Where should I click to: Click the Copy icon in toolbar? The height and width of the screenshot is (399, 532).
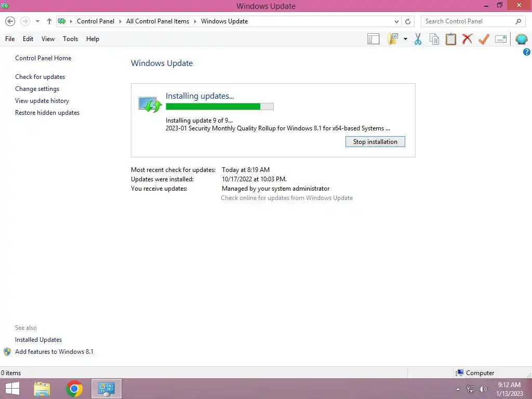pos(434,39)
